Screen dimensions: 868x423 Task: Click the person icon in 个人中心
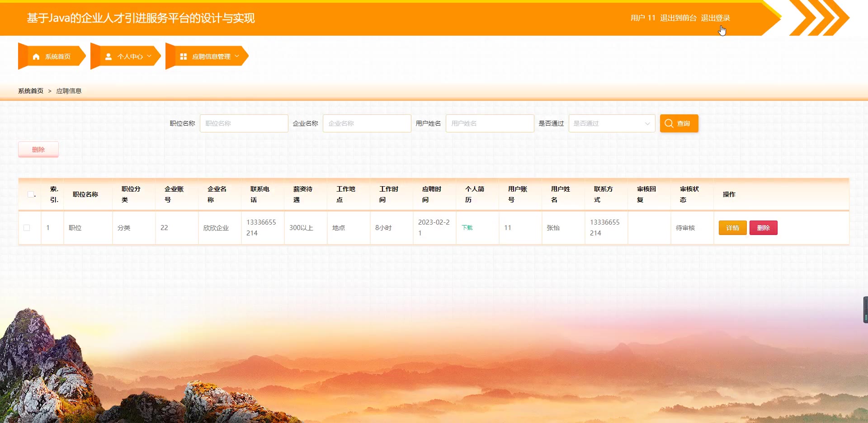click(108, 56)
